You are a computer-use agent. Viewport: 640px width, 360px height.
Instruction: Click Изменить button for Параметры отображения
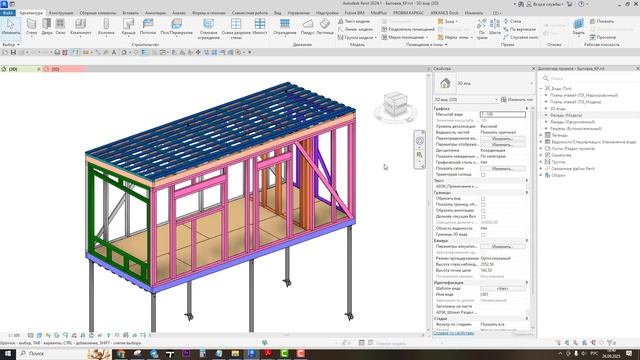[502, 144]
